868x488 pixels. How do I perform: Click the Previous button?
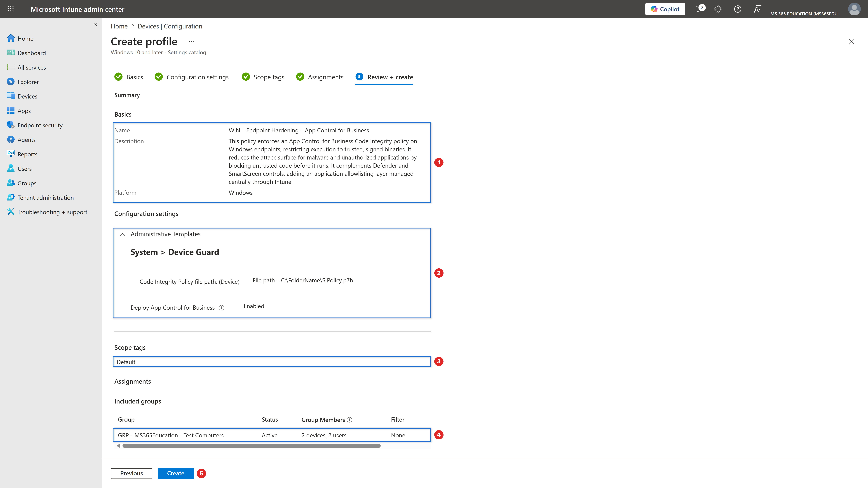[x=131, y=473]
